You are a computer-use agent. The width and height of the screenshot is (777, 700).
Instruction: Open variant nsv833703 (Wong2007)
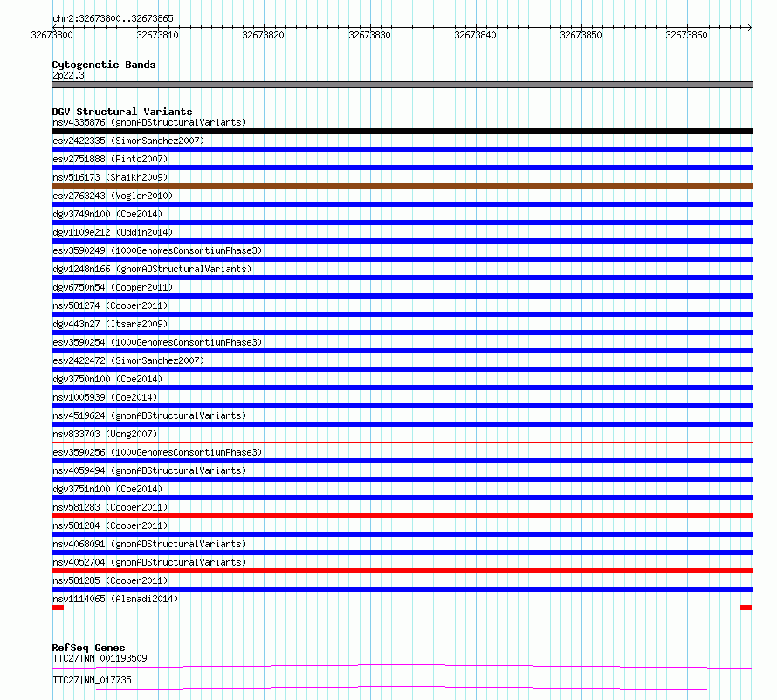[105, 434]
